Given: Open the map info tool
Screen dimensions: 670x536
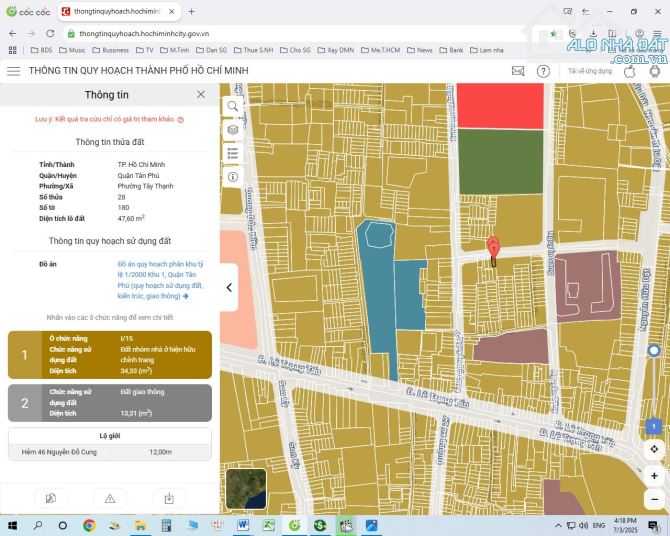Looking at the screenshot, I should pyautogui.click(x=233, y=177).
